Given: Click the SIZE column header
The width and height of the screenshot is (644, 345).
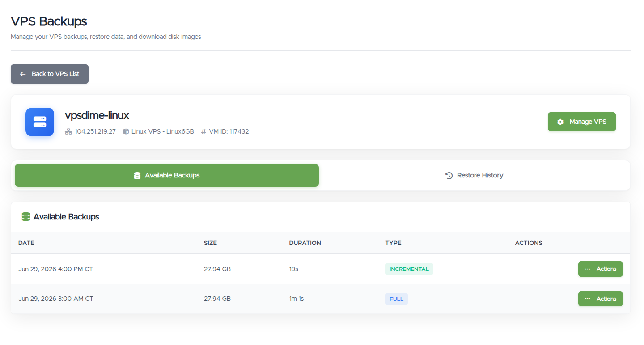Looking at the screenshot, I should [210, 243].
